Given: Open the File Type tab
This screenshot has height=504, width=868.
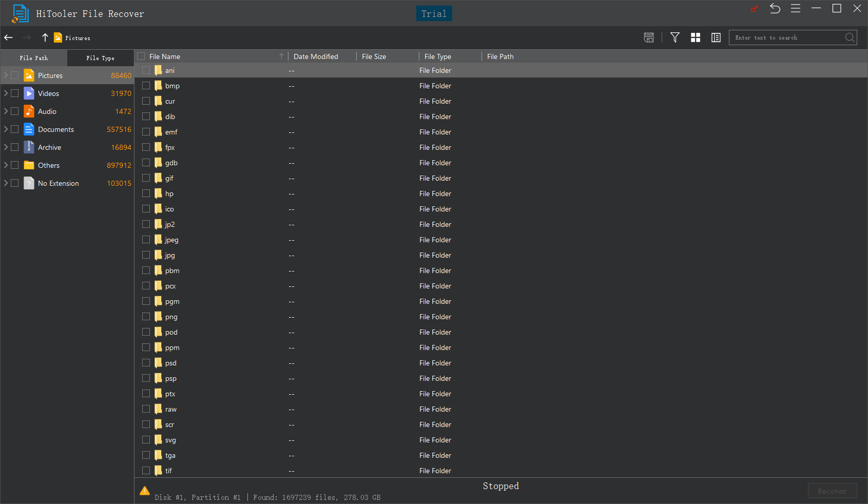Looking at the screenshot, I should pyautogui.click(x=100, y=57).
